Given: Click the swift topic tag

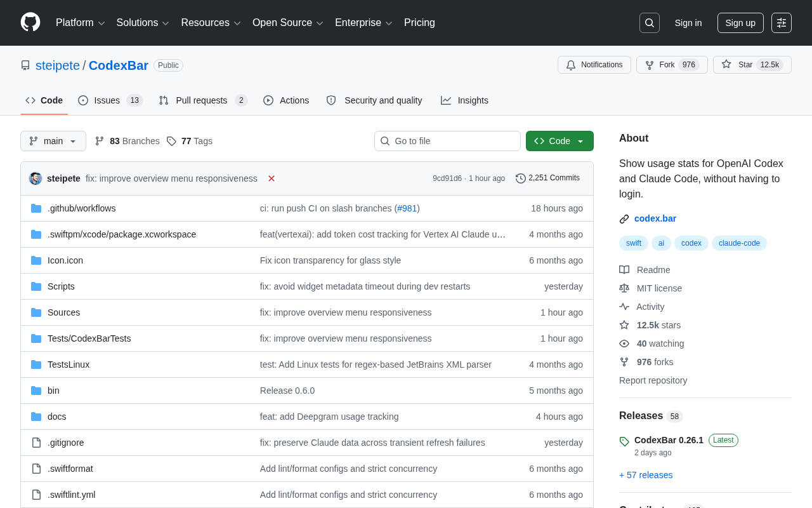Looking at the screenshot, I should point(633,243).
